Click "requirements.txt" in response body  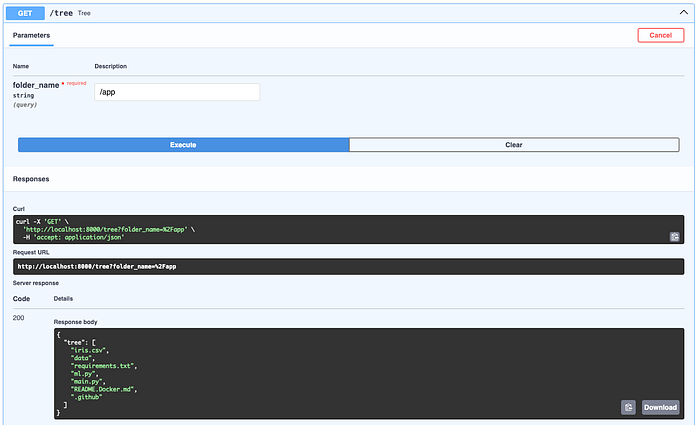103,366
